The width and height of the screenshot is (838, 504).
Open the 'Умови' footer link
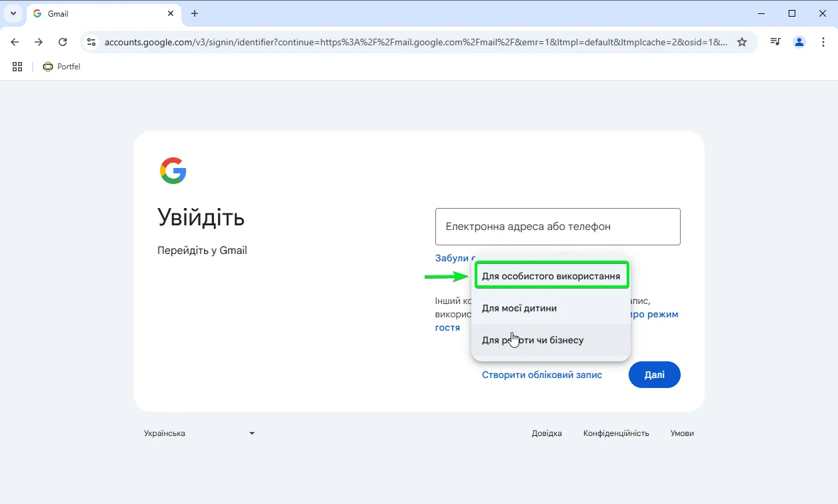point(682,433)
